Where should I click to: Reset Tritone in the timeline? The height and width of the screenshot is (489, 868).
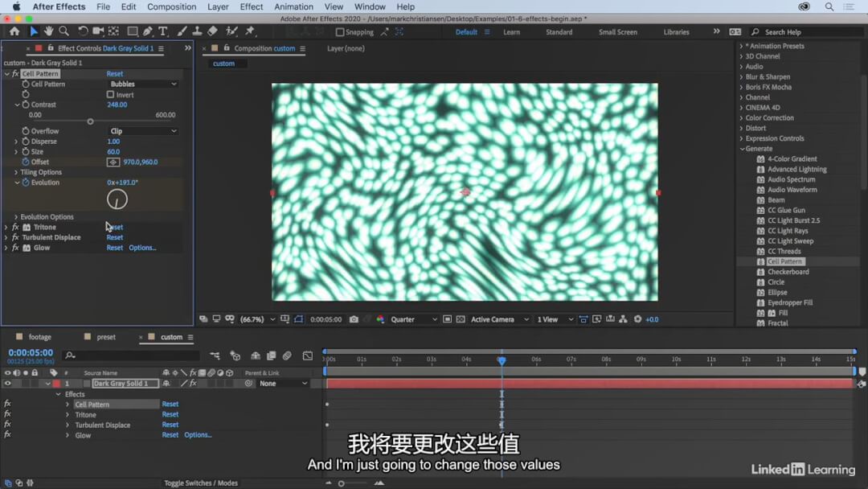click(170, 414)
